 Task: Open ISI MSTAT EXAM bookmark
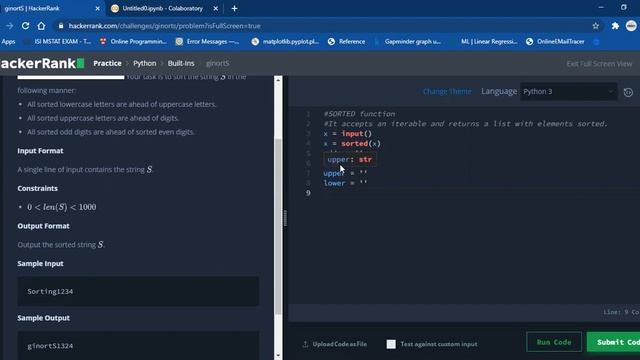coord(58,41)
